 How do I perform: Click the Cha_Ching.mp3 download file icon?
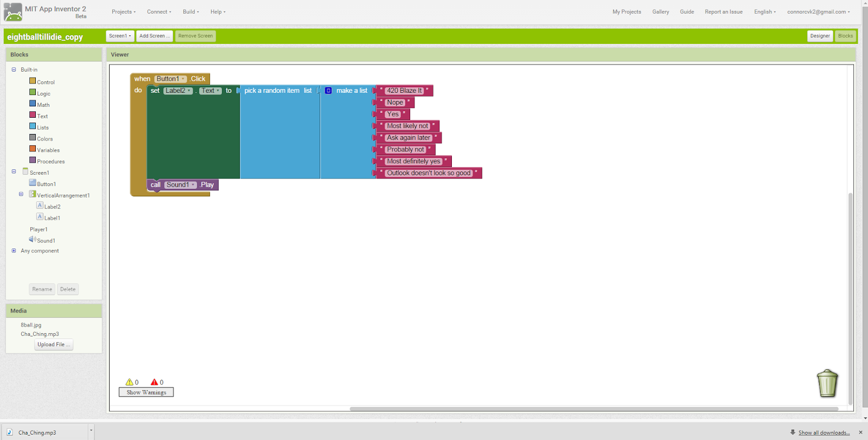10,432
